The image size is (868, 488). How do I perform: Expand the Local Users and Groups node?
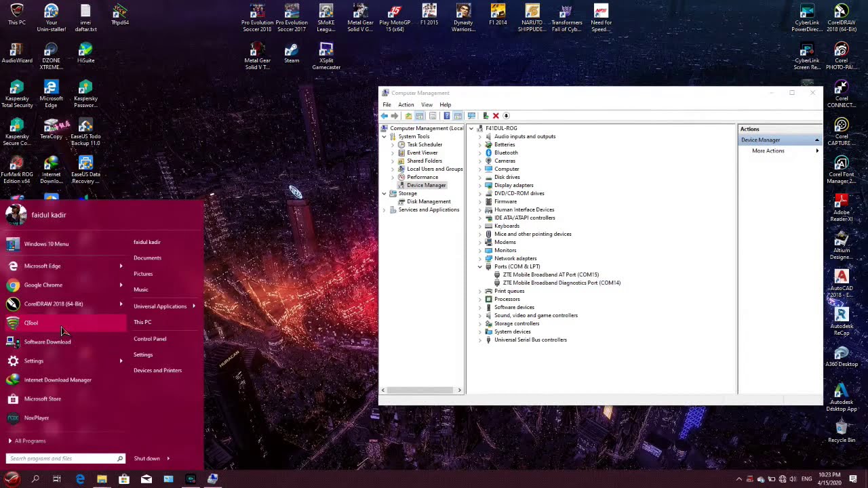pyautogui.click(x=392, y=169)
